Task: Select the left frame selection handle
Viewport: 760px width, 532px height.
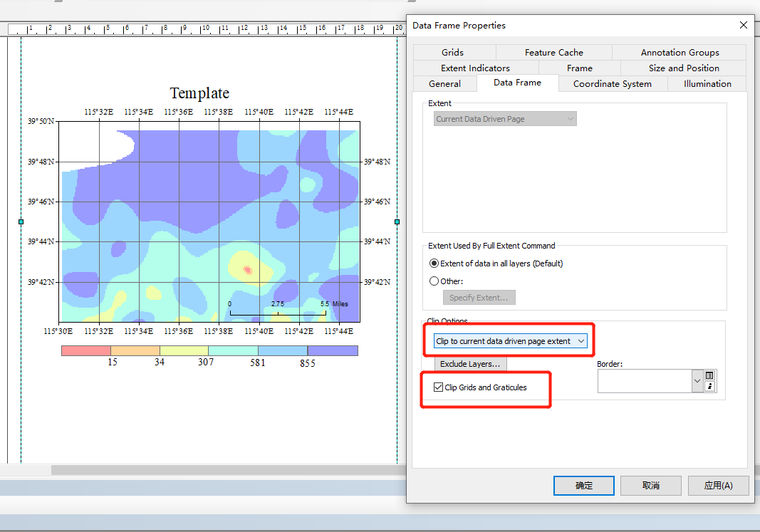Action: coord(21,221)
